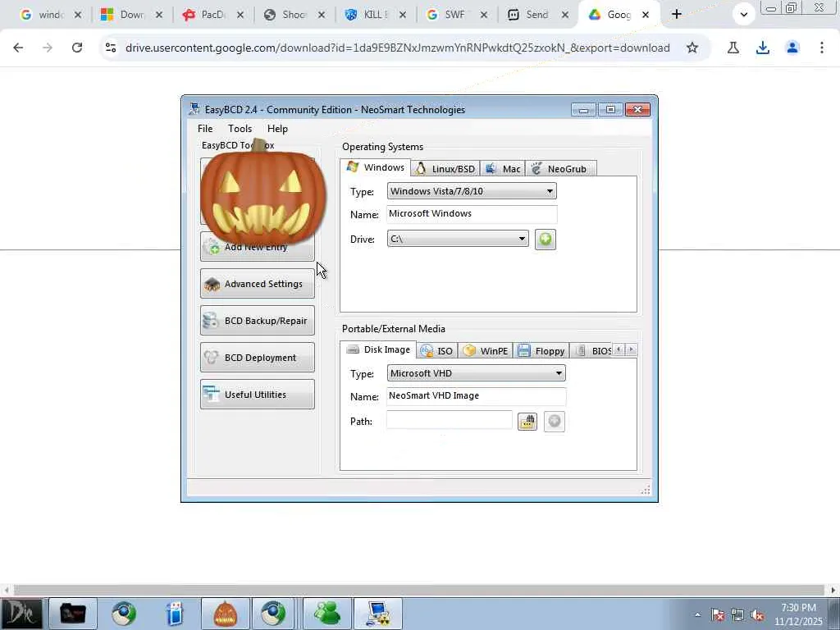The height and width of the screenshot is (630, 840).
Task: Switch to the Send browser tab
Action: tap(536, 15)
